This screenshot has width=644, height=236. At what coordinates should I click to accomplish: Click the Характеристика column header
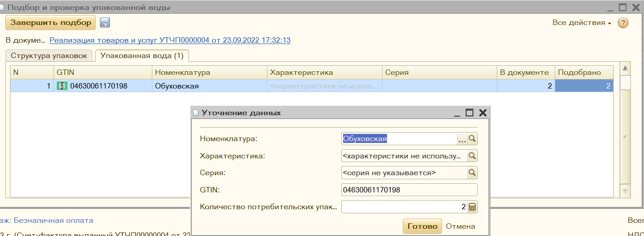pos(324,72)
